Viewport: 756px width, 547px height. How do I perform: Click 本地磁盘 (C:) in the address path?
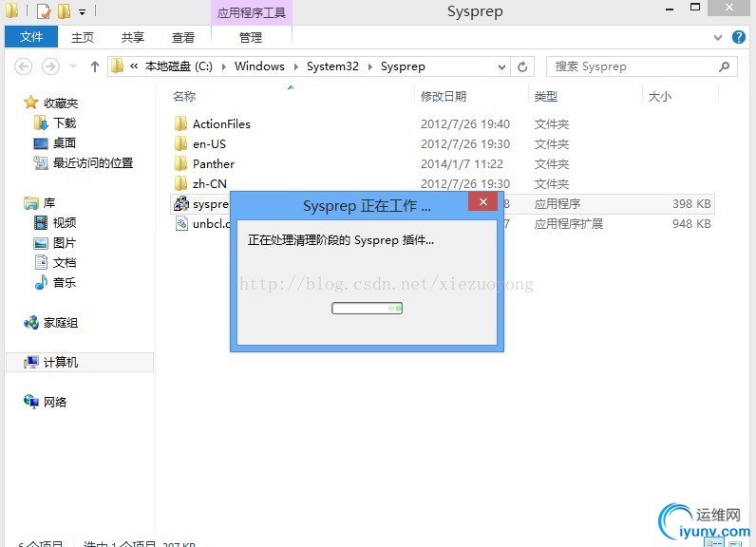click(179, 66)
